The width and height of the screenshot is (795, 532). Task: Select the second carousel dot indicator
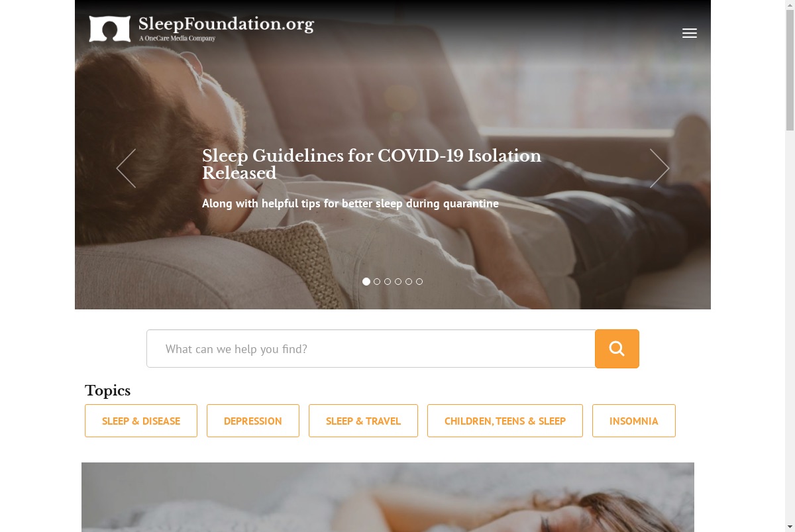(x=377, y=282)
